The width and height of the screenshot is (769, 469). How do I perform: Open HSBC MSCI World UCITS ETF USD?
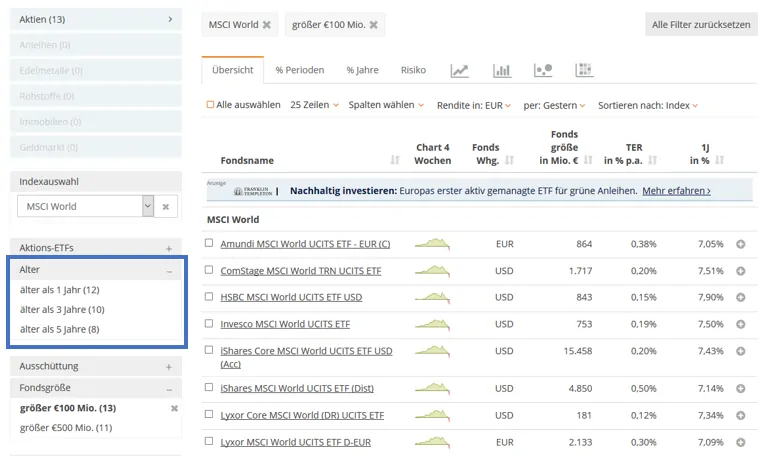pos(291,297)
